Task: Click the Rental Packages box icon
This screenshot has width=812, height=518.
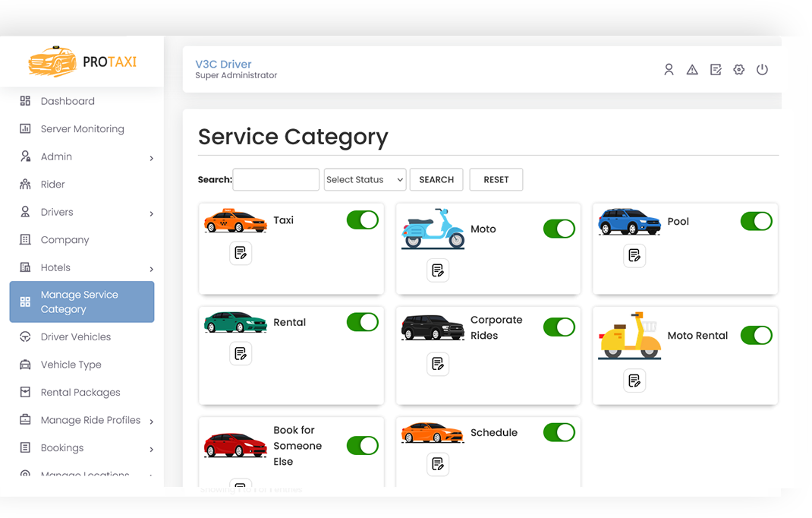Action: 25,392
